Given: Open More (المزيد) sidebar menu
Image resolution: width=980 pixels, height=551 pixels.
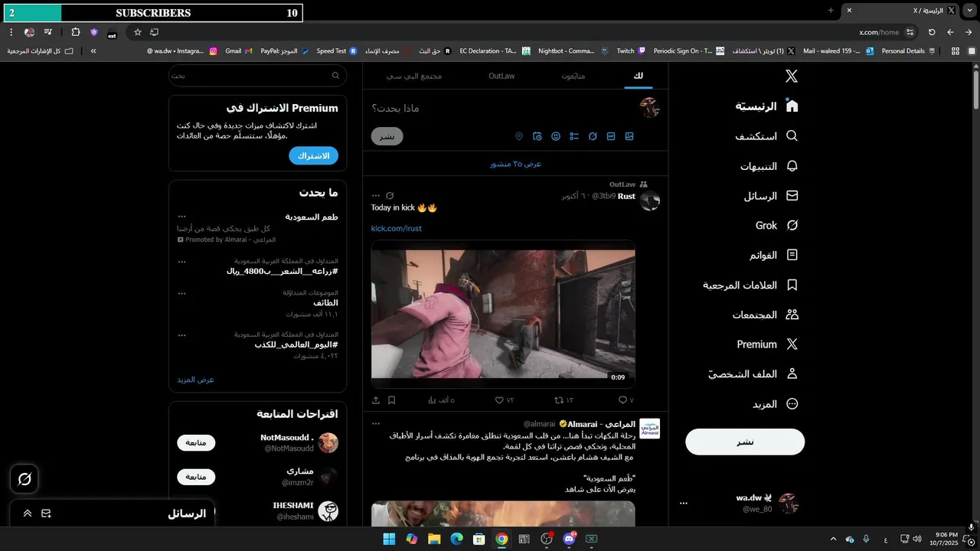Looking at the screenshot, I should pyautogui.click(x=776, y=403).
